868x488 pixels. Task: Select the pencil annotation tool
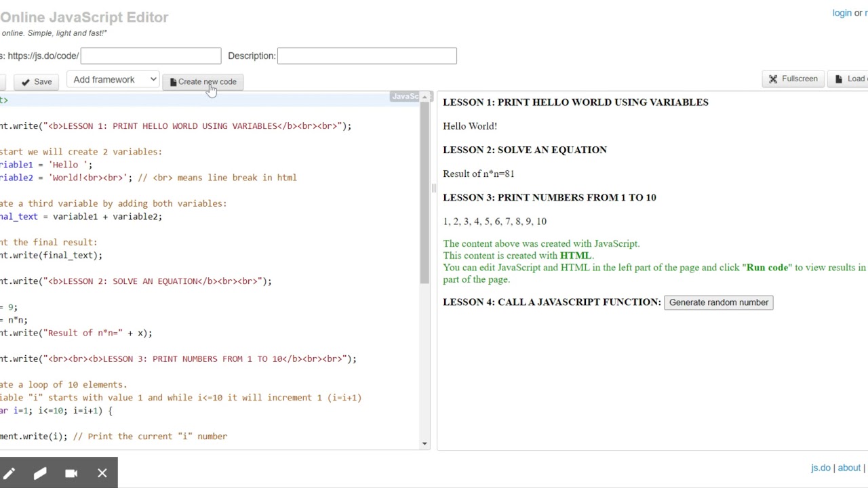(x=9, y=473)
